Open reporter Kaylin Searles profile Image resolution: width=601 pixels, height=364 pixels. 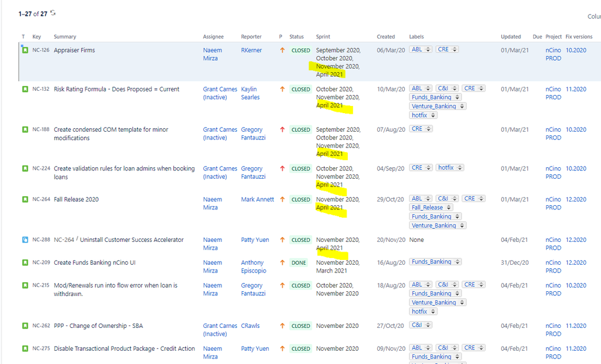(x=250, y=93)
